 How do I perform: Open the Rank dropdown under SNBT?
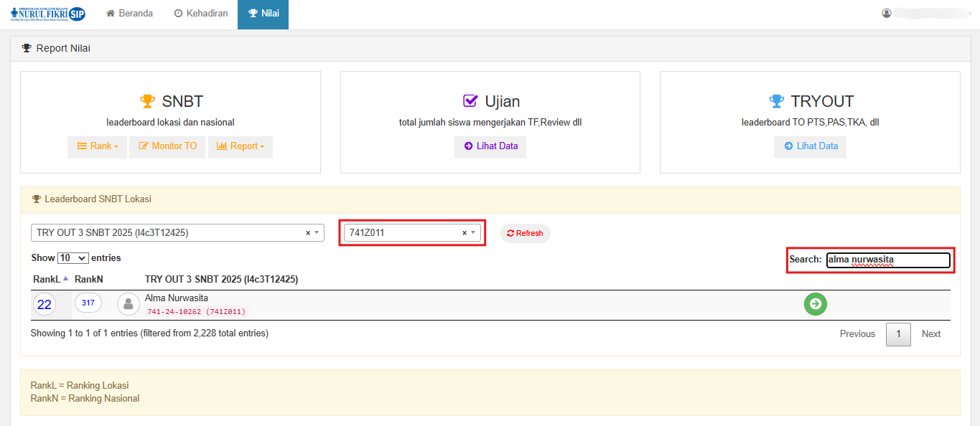(x=98, y=146)
